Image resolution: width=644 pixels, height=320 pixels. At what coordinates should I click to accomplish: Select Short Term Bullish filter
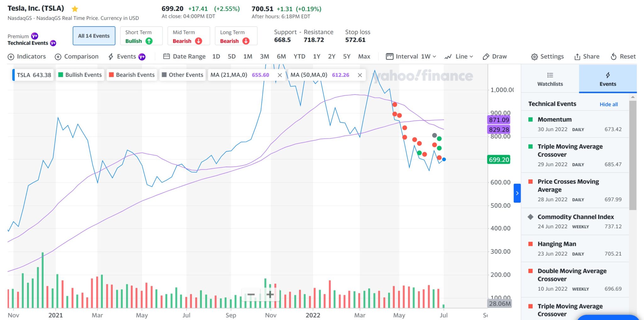141,36
